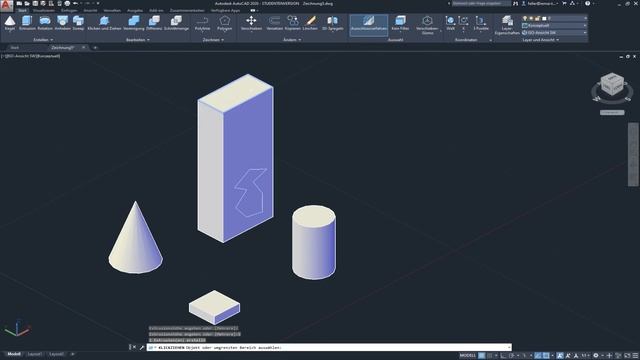
Task: Open the Konzeptuell visual style dropdown
Action: pos(555,25)
